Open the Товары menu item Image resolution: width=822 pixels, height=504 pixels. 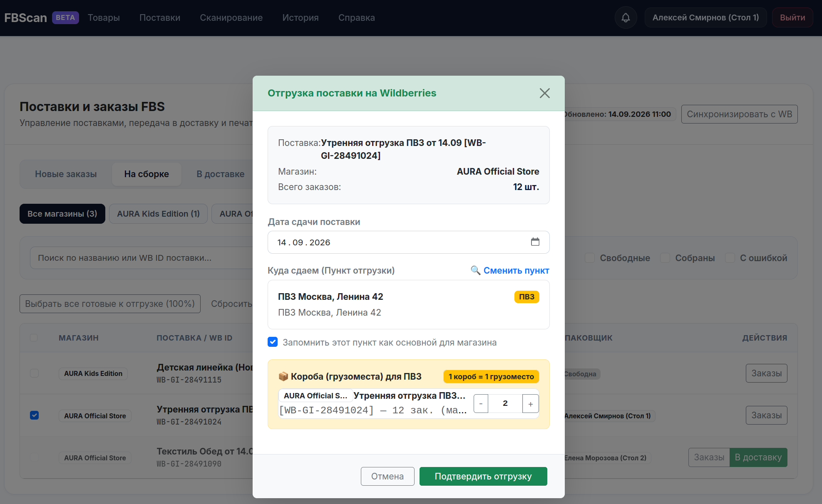pos(104,17)
